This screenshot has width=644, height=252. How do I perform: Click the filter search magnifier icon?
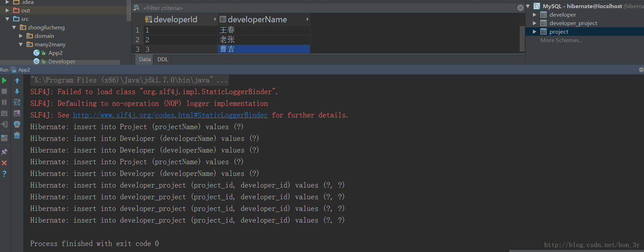[137, 8]
